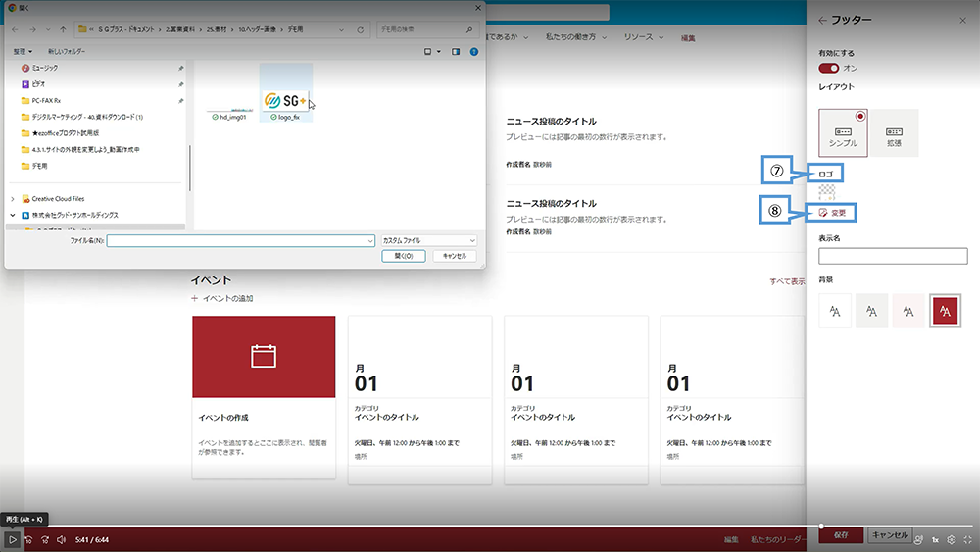980x552 pixels.
Task: Collapse 株式会社グッド・サンホールディングス node
Action: tap(13, 215)
